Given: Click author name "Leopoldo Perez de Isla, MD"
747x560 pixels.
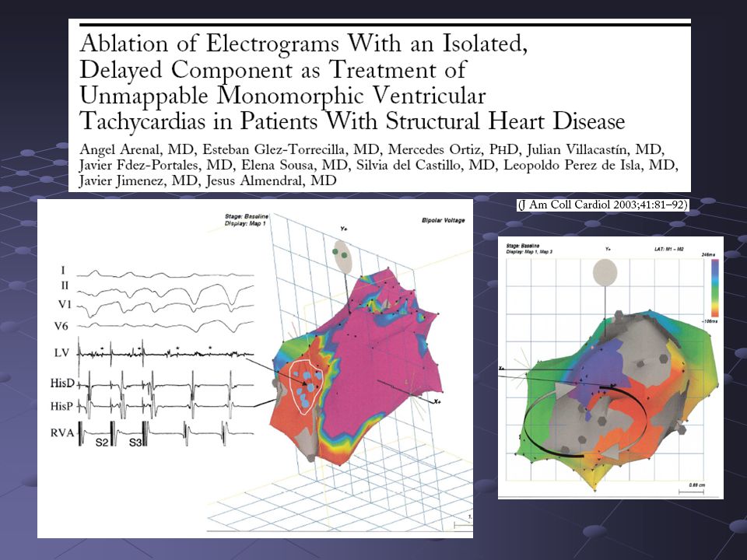Looking at the screenshot, I should pyautogui.click(x=591, y=165).
